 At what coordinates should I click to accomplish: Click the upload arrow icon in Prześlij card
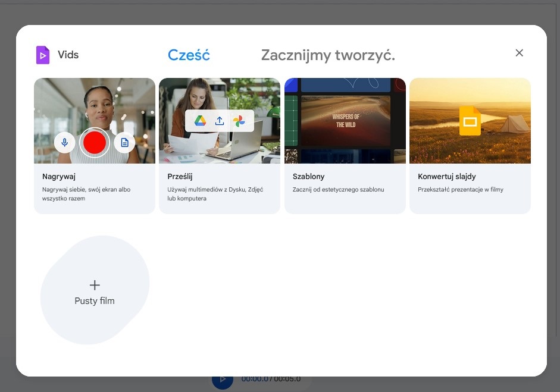[x=220, y=121]
